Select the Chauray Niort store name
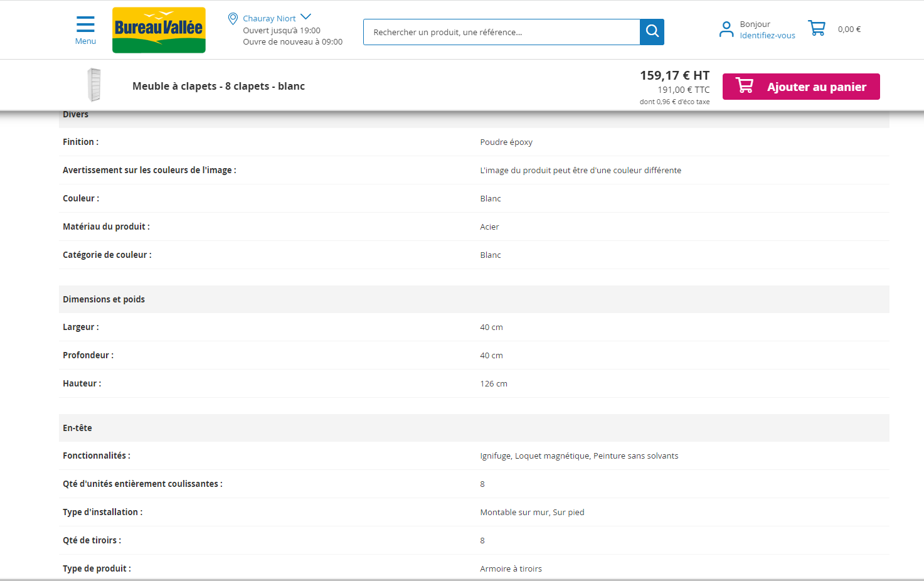Image resolution: width=924 pixels, height=581 pixels. pos(269,19)
